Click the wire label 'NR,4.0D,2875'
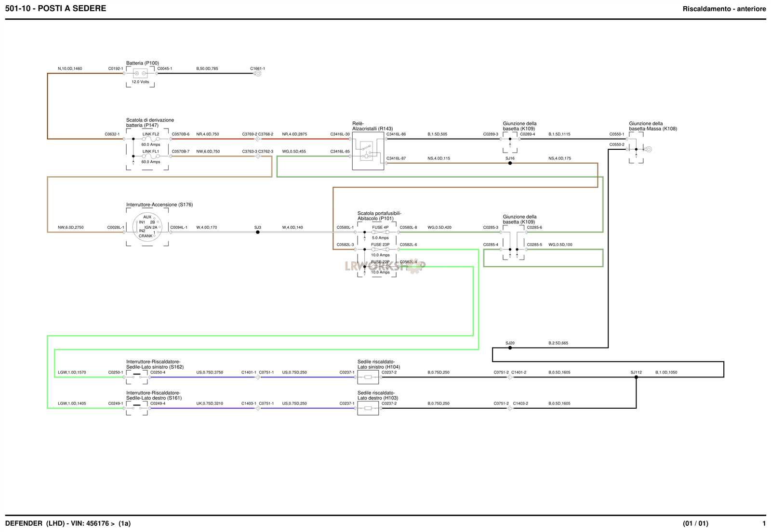Viewport: 771px width, 532px height. [x=294, y=134]
